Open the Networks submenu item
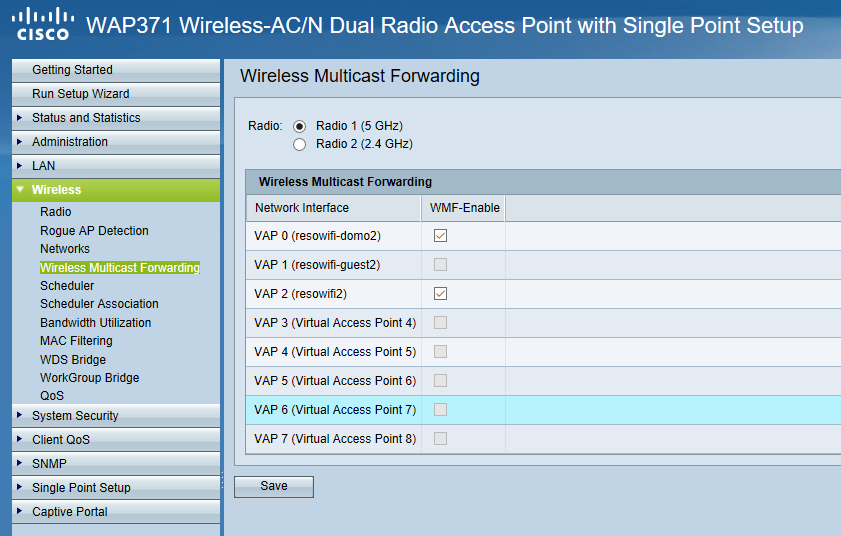The height and width of the screenshot is (536, 841). [65, 249]
